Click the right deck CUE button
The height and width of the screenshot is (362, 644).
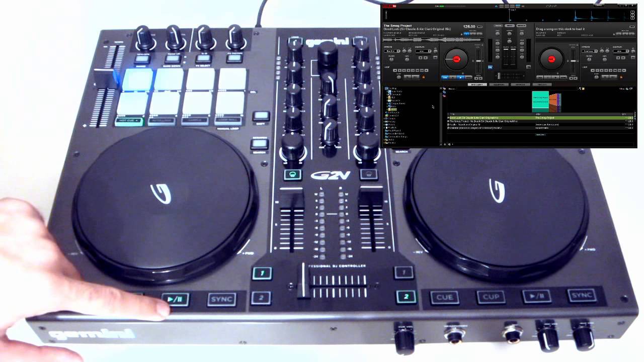point(540,77)
